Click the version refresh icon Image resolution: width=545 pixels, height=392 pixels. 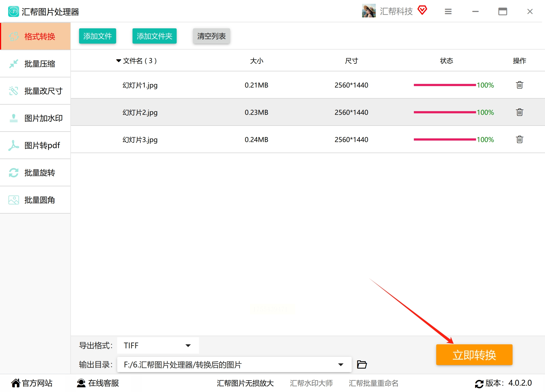tap(479, 384)
